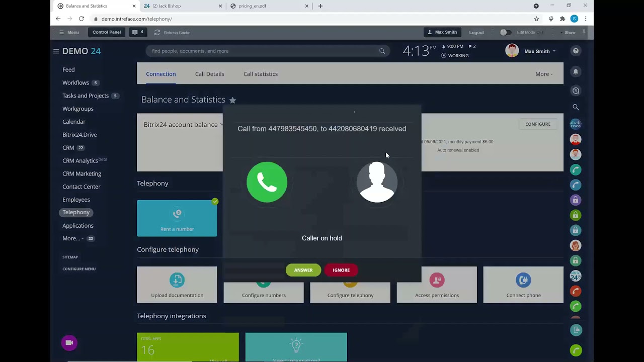Click the green phone icon in call popup
The image size is (644, 362).
(267, 182)
